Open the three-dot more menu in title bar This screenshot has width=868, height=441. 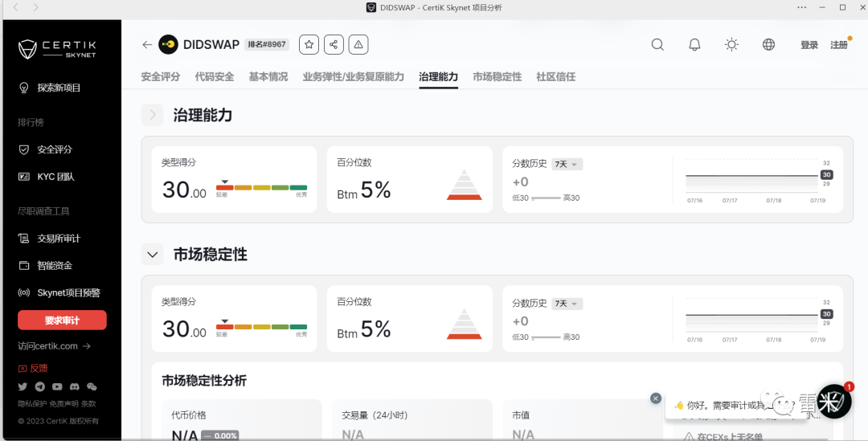801,7
